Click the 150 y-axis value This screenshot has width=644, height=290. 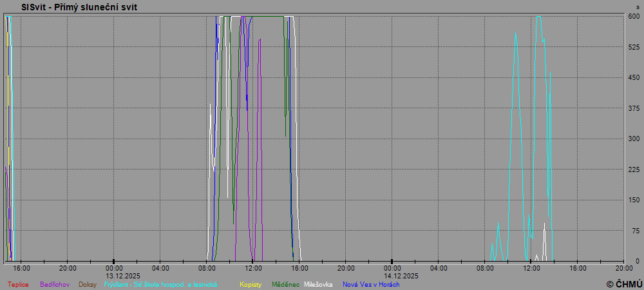(x=634, y=200)
